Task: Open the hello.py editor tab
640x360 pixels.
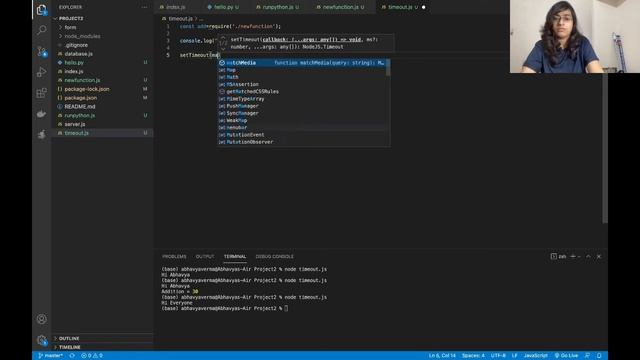Action: point(223,7)
